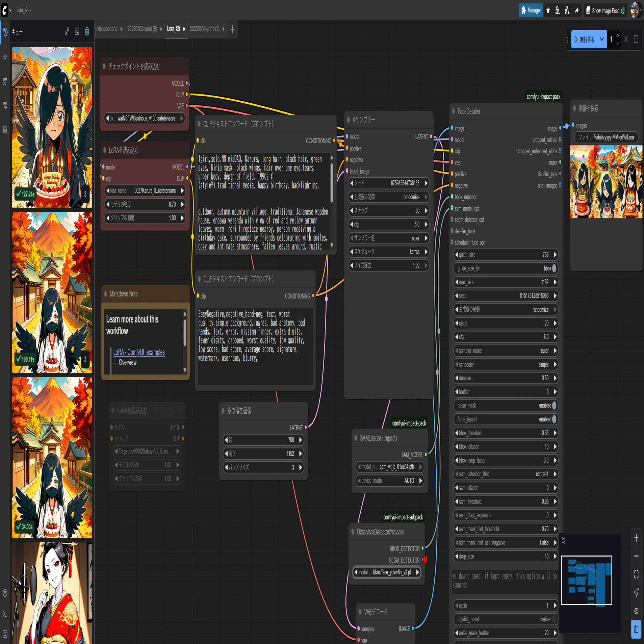Zoom out on the canvas
The image size is (644, 644).
point(636,556)
